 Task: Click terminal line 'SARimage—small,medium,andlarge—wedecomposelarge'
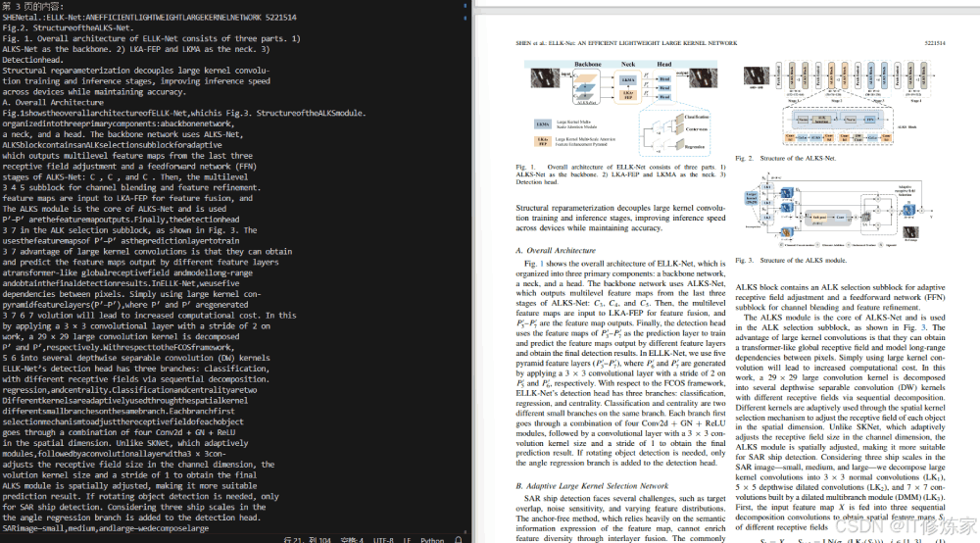(105, 528)
